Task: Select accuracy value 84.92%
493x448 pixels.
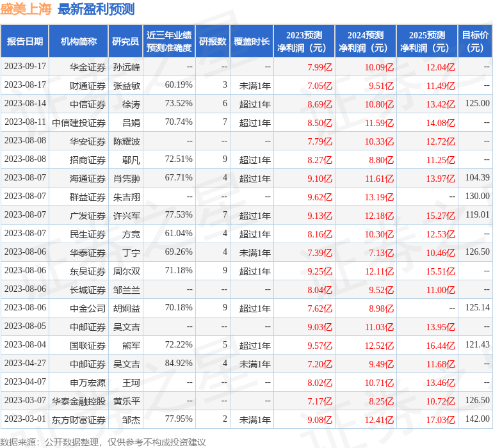Action: [179, 363]
